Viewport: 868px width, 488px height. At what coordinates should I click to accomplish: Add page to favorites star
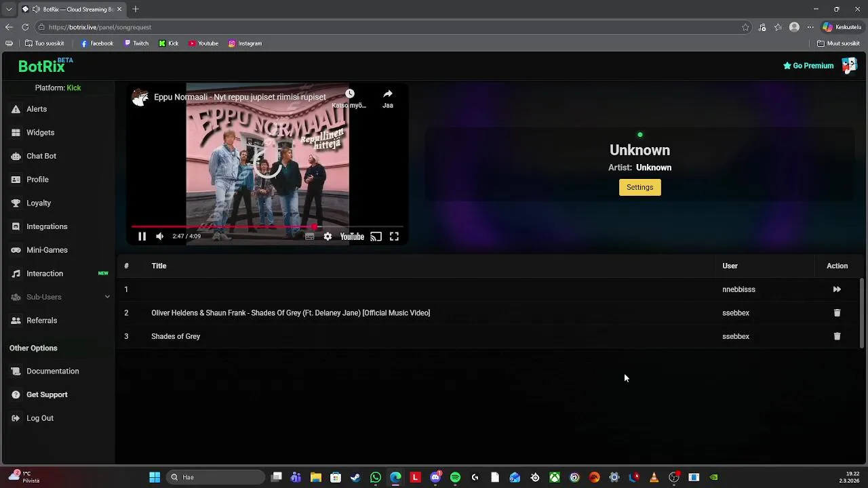(x=745, y=27)
